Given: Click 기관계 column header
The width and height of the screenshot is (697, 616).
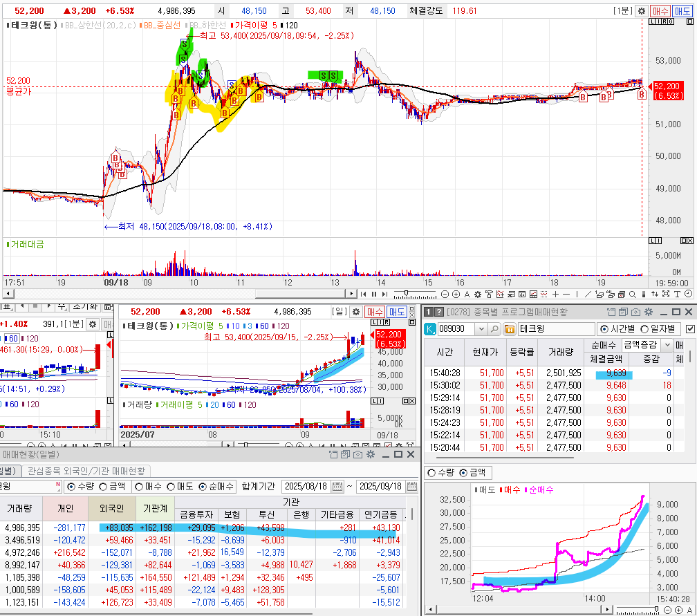Looking at the screenshot, I should tap(155, 508).
